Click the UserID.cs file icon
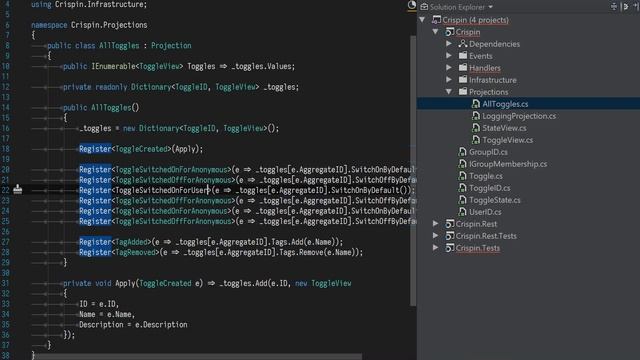The height and width of the screenshot is (360, 640). [x=462, y=212]
